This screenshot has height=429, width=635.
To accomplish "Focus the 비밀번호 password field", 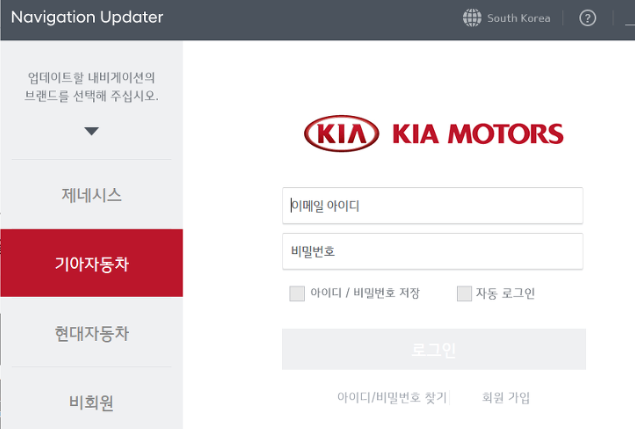I will [x=433, y=251].
